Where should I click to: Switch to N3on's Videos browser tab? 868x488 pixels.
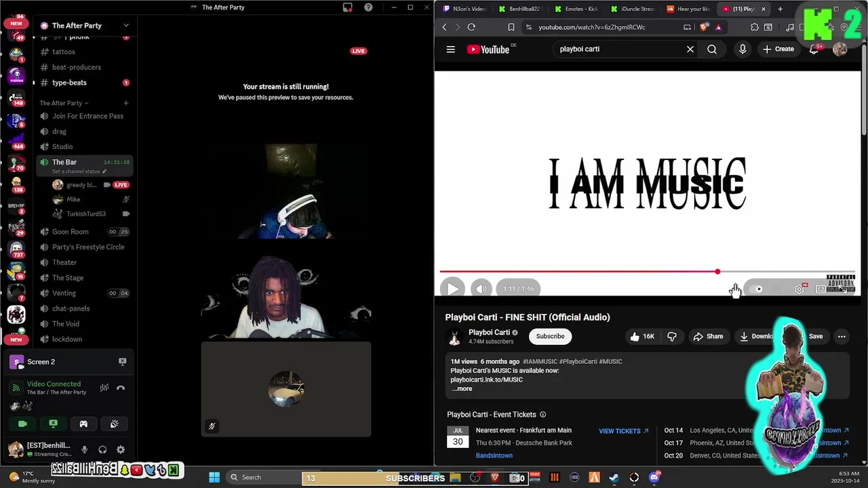[x=465, y=9]
